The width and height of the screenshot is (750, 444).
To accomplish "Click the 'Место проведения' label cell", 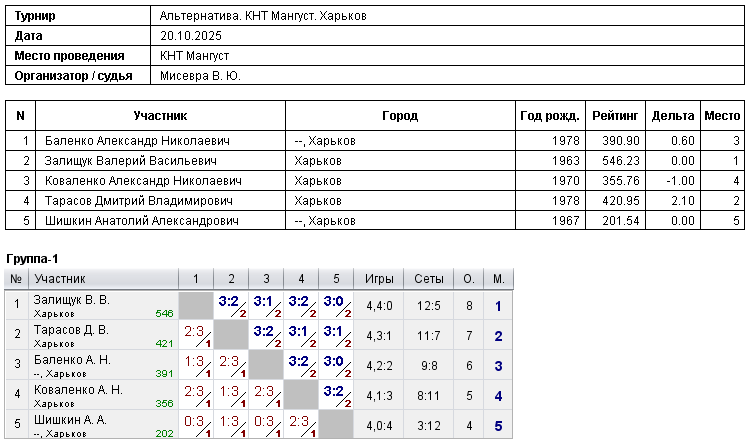I will 78,56.
